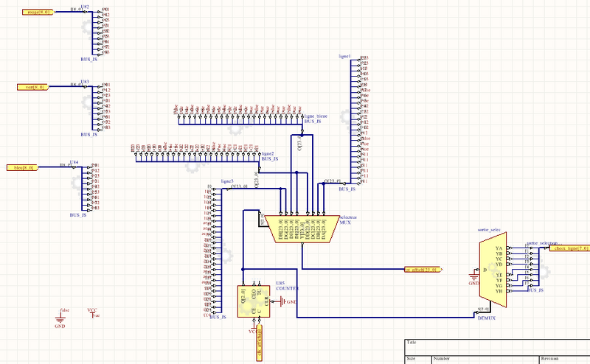Click the vert[8..0] input port
Viewport: 590px width, 364px height.
click(x=32, y=87)
